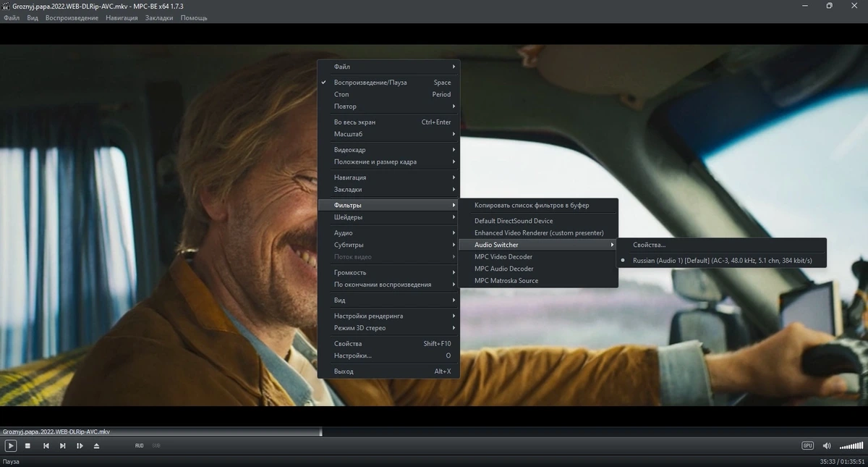Minimize the MPC-BE window
The image size is (868, 467).
tap(806, 6)
